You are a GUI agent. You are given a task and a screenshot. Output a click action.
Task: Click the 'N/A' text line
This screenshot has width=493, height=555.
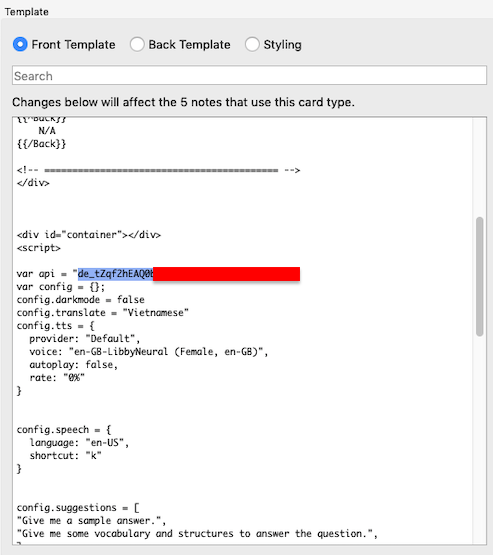47,131
